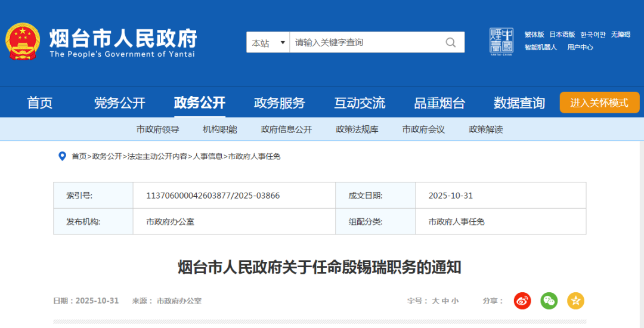This screenshot has height=328, width=644.
Task: Open the 本站 search scope dropdown
Action: (268, 42)
